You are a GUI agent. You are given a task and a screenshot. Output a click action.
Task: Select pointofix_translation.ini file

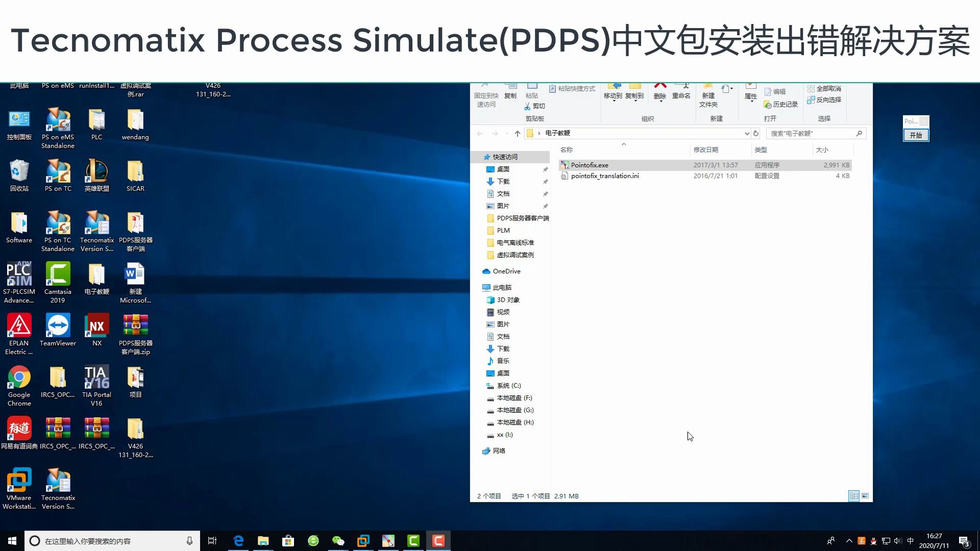705,176
